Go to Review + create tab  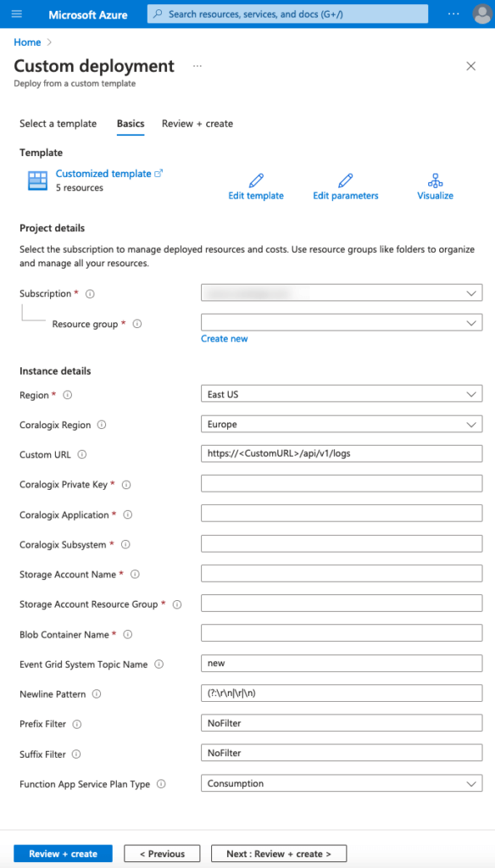point(197,124)
